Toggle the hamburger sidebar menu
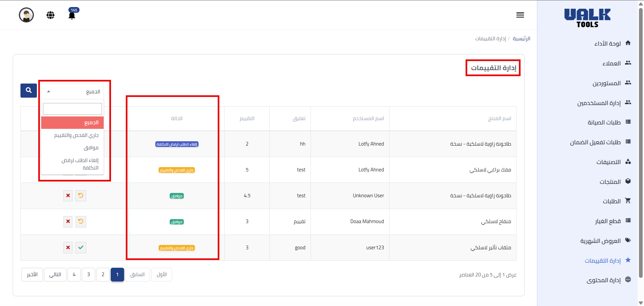 [520, 15]
